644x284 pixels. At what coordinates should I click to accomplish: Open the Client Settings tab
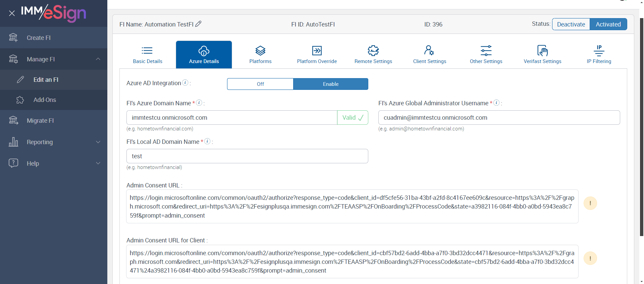[x=430, y=55]
